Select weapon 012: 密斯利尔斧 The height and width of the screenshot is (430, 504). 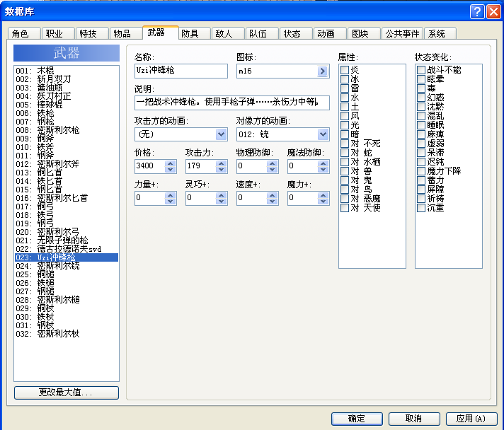pos(67,164)
